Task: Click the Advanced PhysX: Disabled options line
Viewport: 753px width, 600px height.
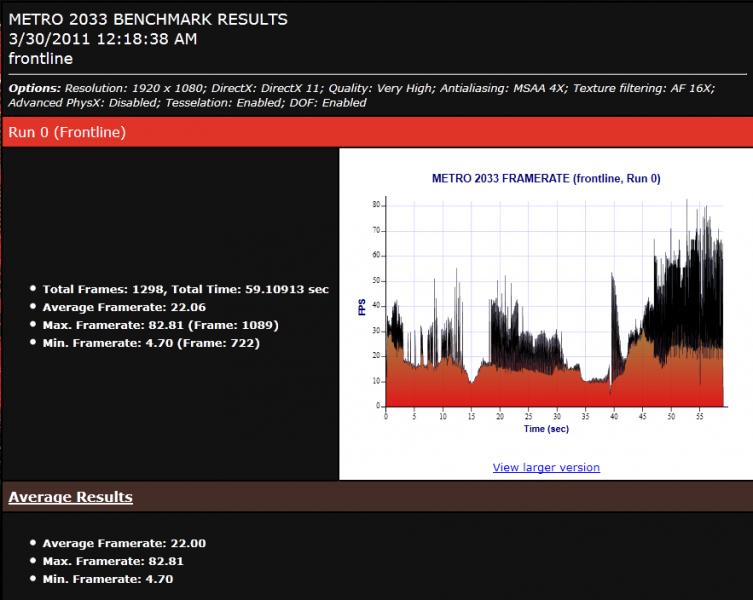Action: (187, 103)
